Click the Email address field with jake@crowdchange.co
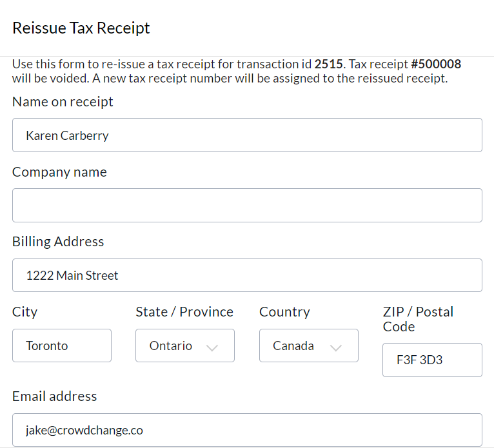The height and width of the screenshot is (448, 494). pos(247,430)
